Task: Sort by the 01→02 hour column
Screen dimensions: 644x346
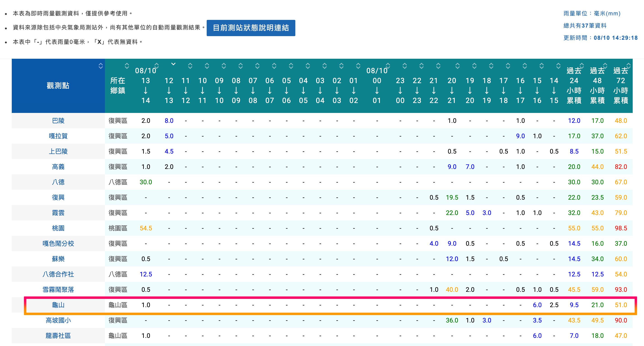Action: (x=358, y=66)
